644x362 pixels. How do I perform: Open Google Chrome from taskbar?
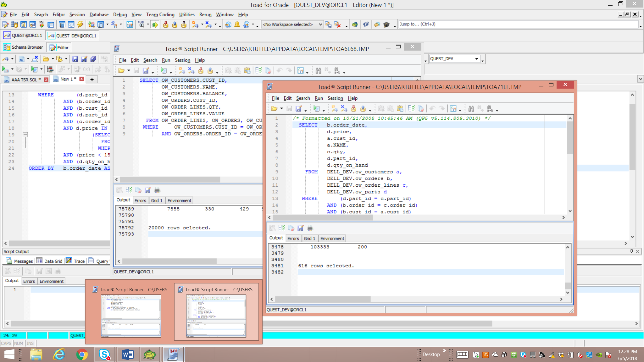pos(82,355)
